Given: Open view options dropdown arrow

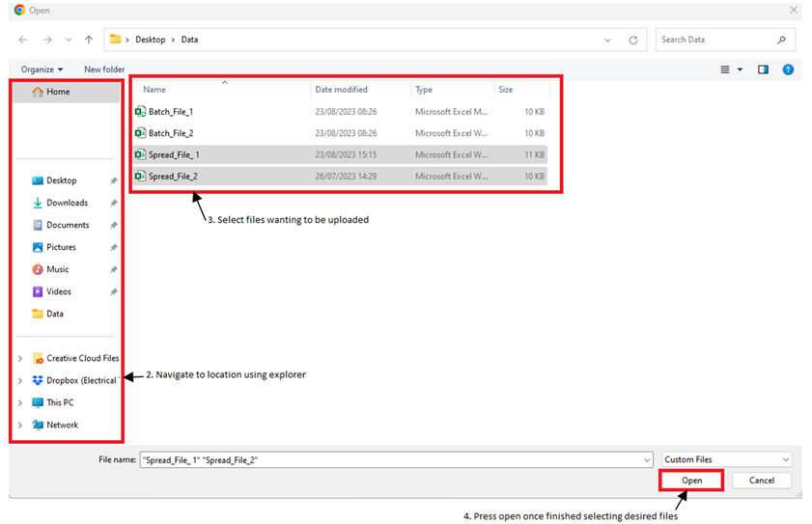Looking at the screenshot, I should point(740,69).
